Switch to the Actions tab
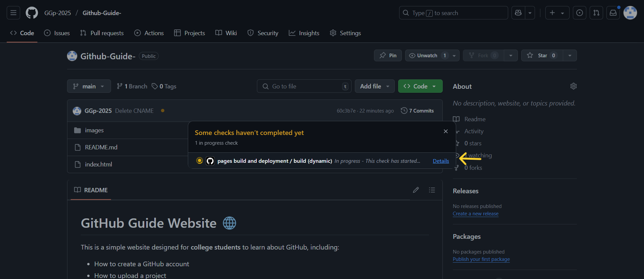Viewport: 644px width, 279px height. [149, 33]
